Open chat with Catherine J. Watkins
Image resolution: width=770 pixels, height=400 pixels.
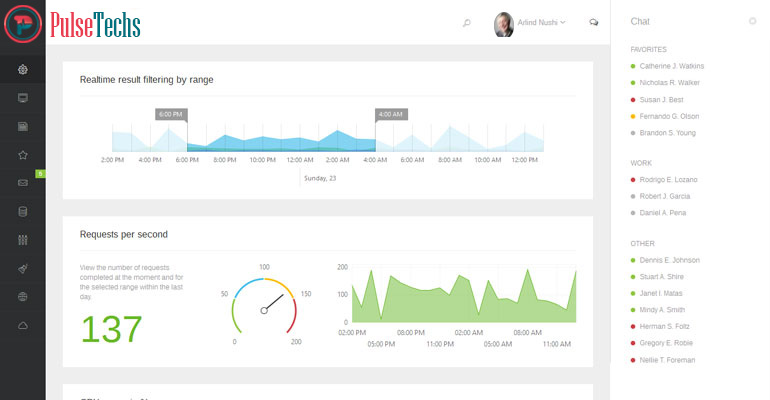click(672, 66)
